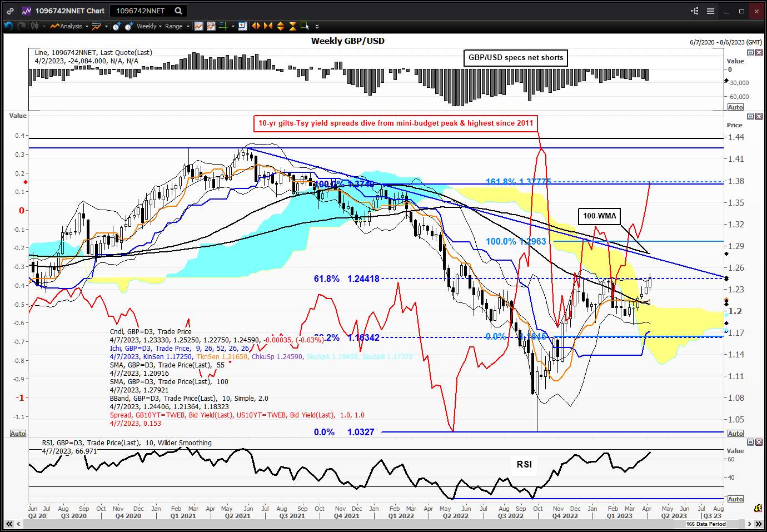Click the horizontal compress arrows icon
The height and width of the screenshot is (532, 767).
click(x=268, y=26)
